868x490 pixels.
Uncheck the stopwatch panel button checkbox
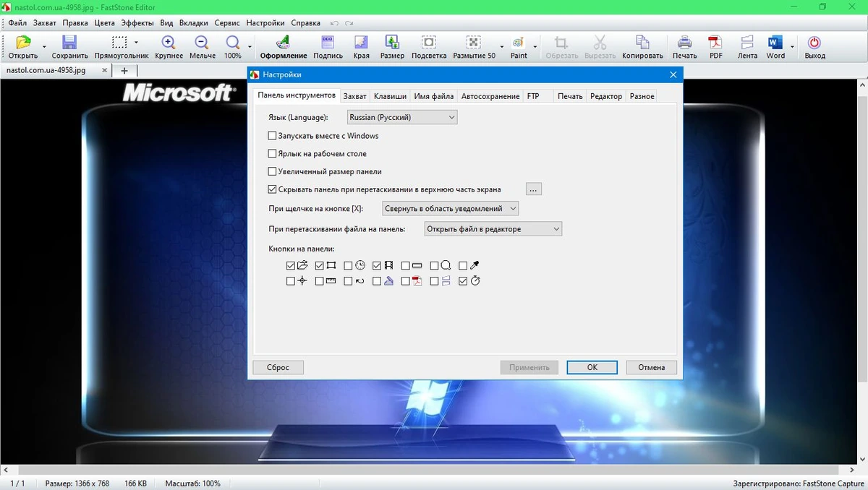click(464, 280)
